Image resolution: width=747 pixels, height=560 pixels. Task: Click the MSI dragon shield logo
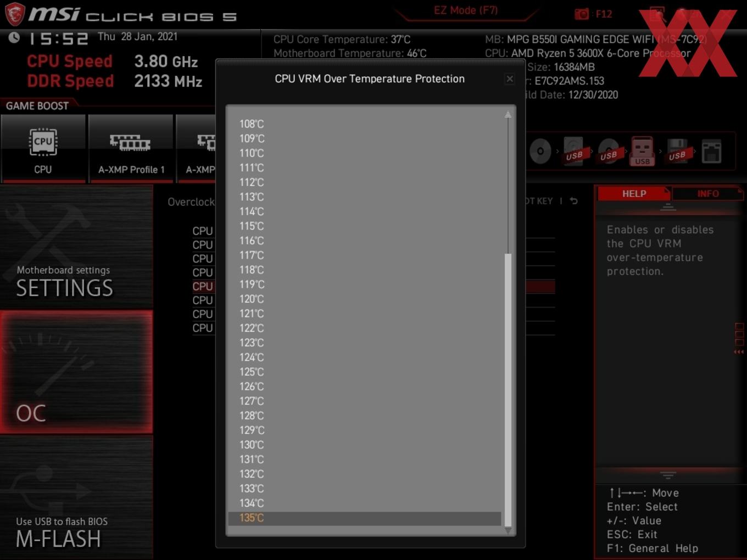click(15, 14)
